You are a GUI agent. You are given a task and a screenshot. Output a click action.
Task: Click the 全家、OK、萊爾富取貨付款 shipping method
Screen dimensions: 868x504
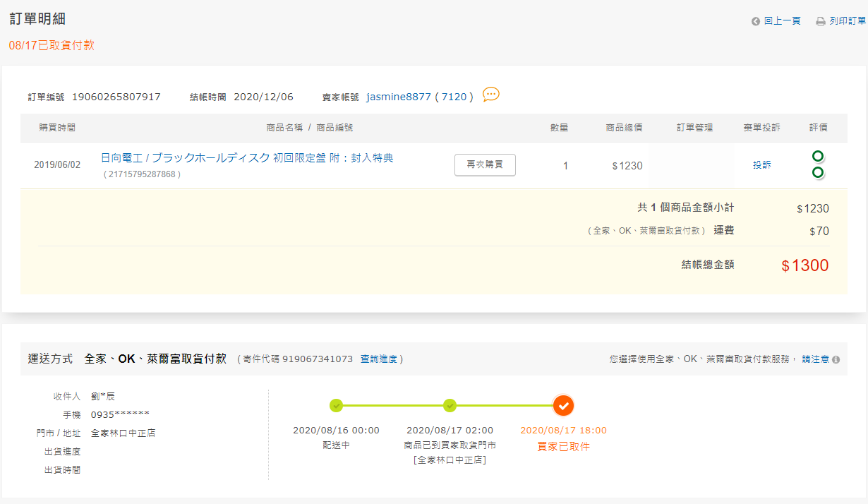tap(155, 359)
